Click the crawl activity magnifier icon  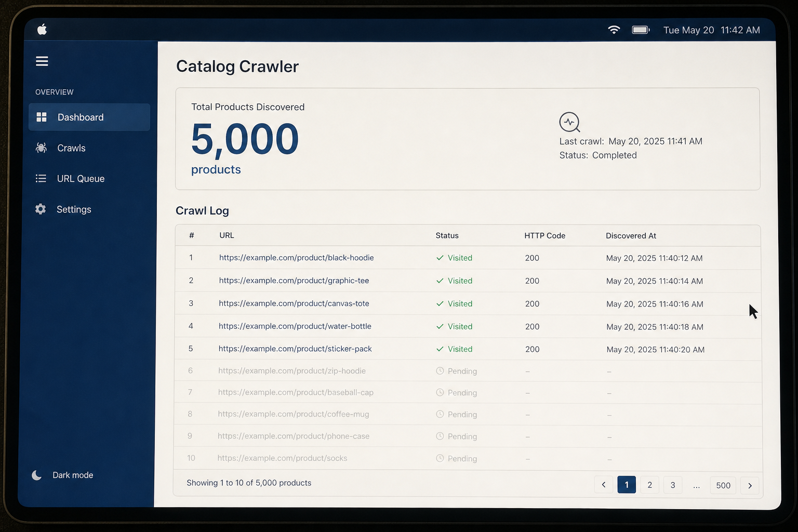pos(569,123)
